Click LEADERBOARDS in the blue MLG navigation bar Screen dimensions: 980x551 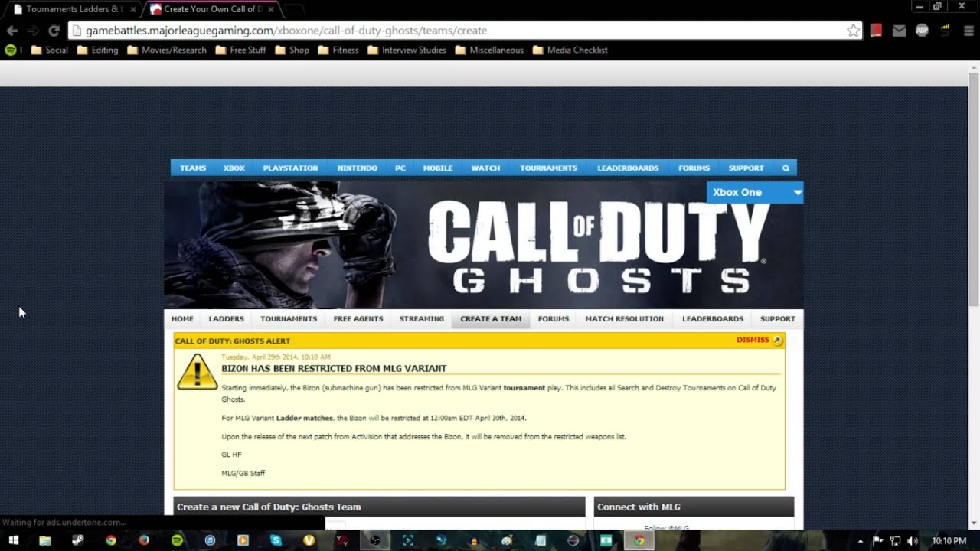(x=628, y=168)
